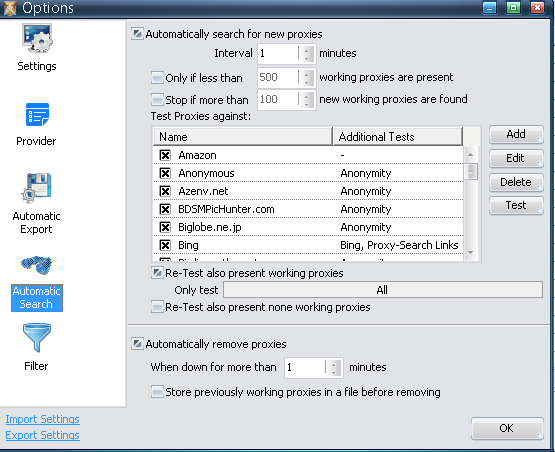Click the Add button
This screenshot has height=452, width=555.
516,134
